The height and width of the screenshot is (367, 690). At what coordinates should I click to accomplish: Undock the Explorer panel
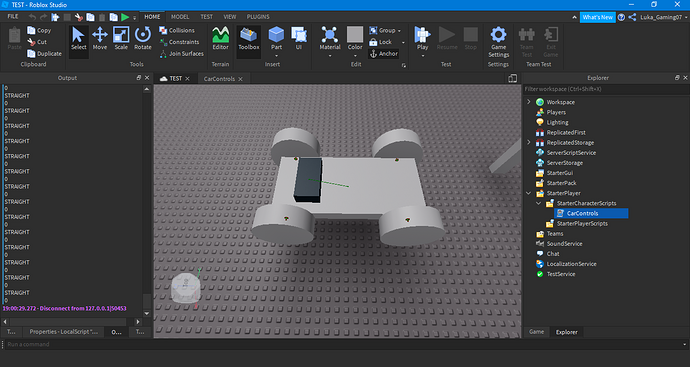tap(677, 78)
